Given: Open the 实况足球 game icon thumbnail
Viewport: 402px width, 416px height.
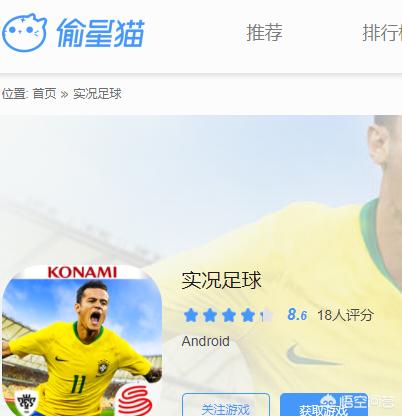Looking at the screenshot, I should tap(82, 340).
